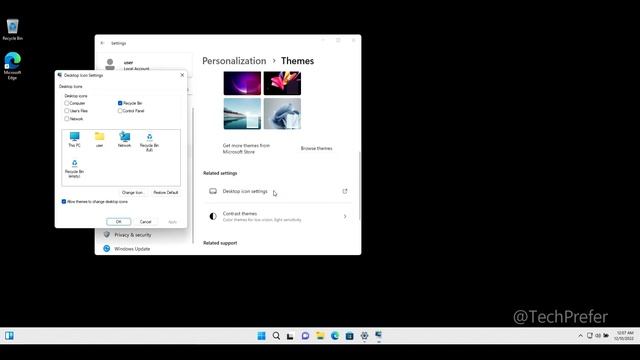640x360 pixels.
Task: Click the Windows Update icon in sidebar
Action: coord(107,249)
